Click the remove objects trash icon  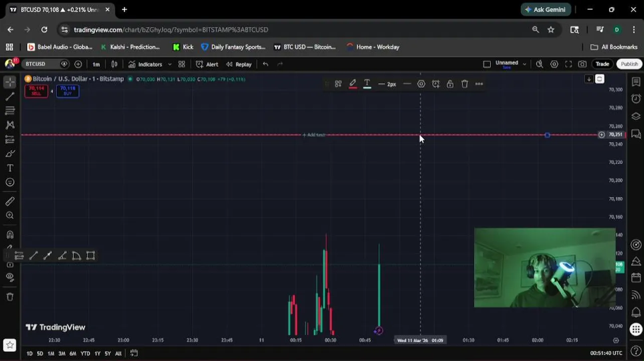(x=10, y=296)
